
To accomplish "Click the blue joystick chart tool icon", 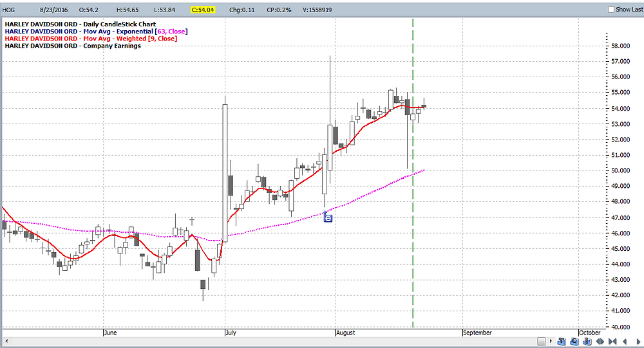I will (x=587, y=342).
